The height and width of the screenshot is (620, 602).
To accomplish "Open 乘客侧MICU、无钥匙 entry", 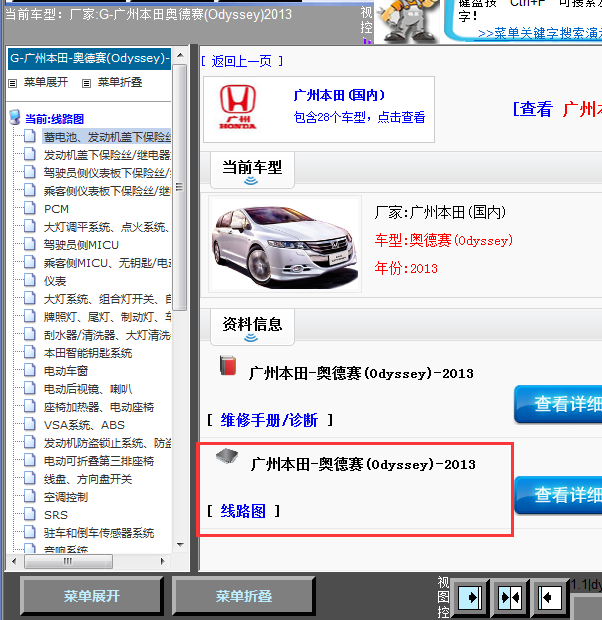I will 107,263.
